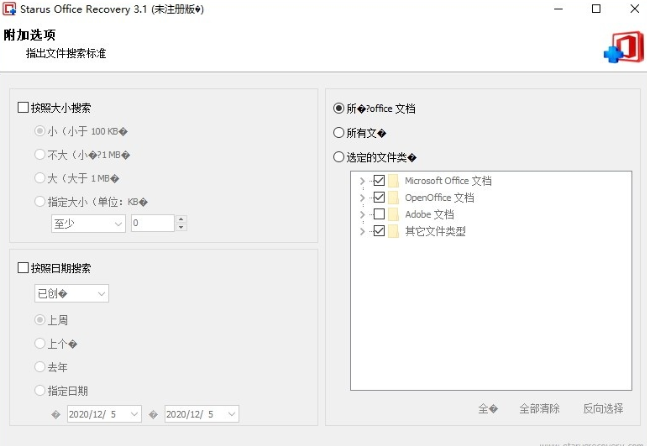
Task: Enable the 按照大小搜索 checkbox
Action: click(x=23, y=108)
